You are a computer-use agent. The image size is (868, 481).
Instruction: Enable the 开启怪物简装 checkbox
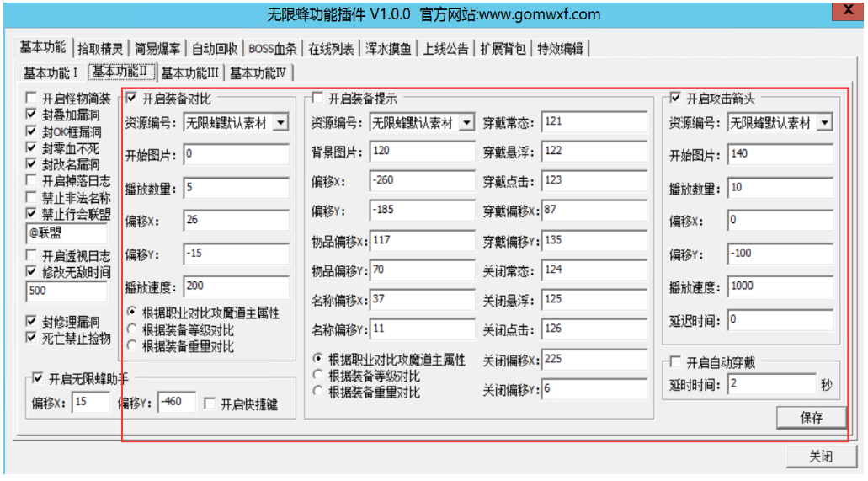[x=32, y=99]
